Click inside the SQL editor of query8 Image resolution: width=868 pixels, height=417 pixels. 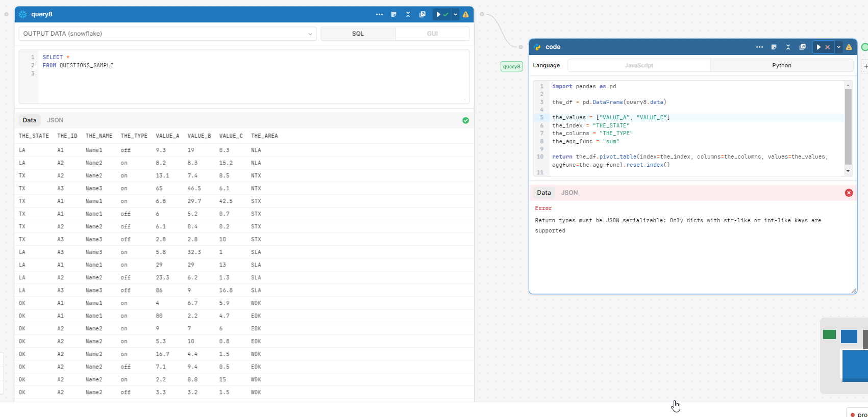(x=253, y=76)
